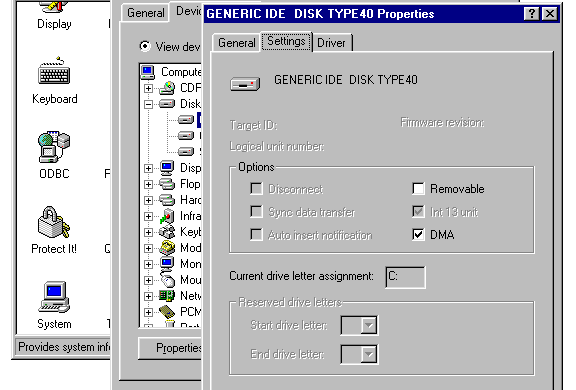
Task: Click the grayed Disconnect checkbox
Action: [256, 189]
